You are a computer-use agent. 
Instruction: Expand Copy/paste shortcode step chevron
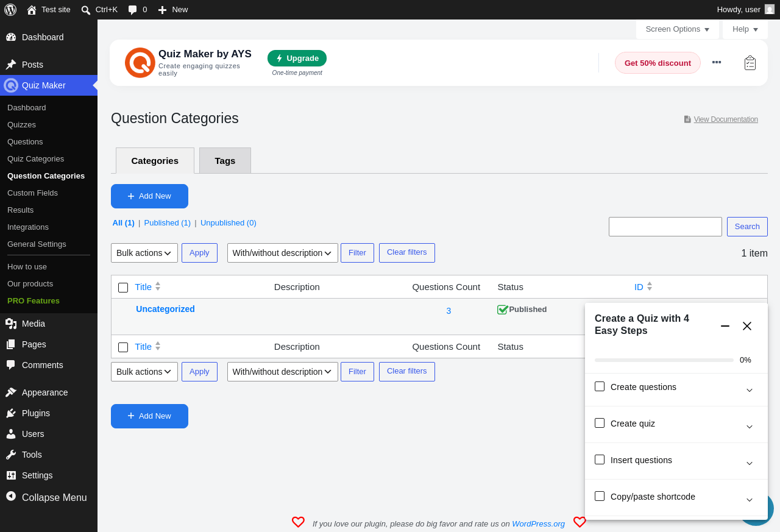pos(750,500)
